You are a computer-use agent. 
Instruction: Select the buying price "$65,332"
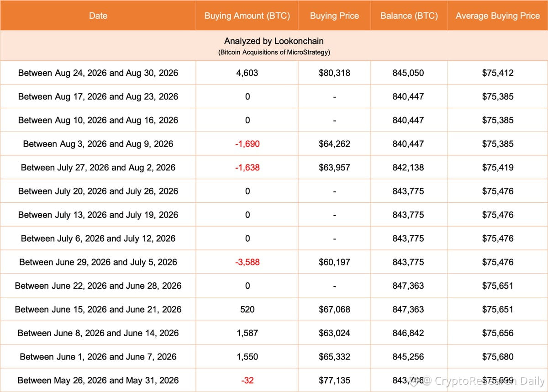[x=334, y=357]
